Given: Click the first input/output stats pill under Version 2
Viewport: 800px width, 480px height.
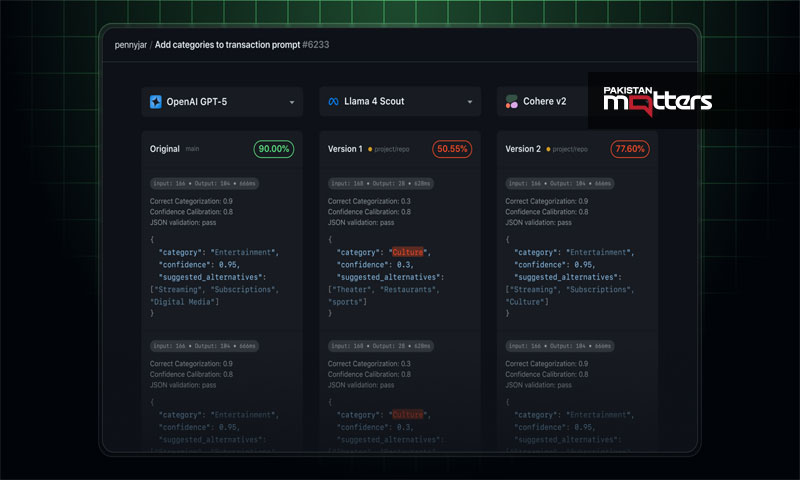Looking at the screenshot, I should pos(560,183).
